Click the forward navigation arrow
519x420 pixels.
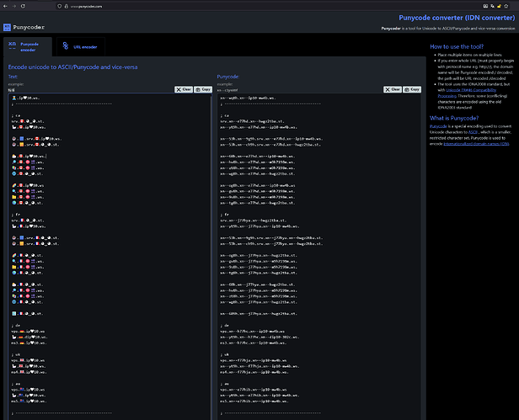point(14,6)
